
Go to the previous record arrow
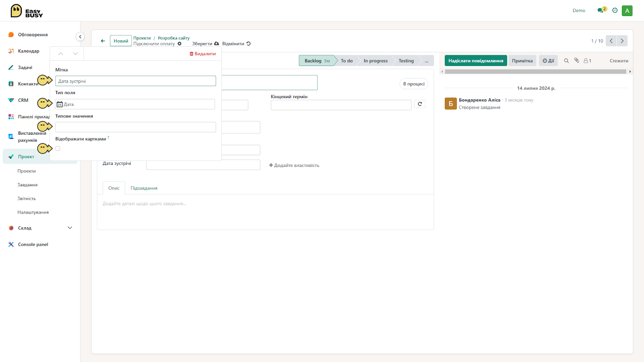(x=611, y=41)
